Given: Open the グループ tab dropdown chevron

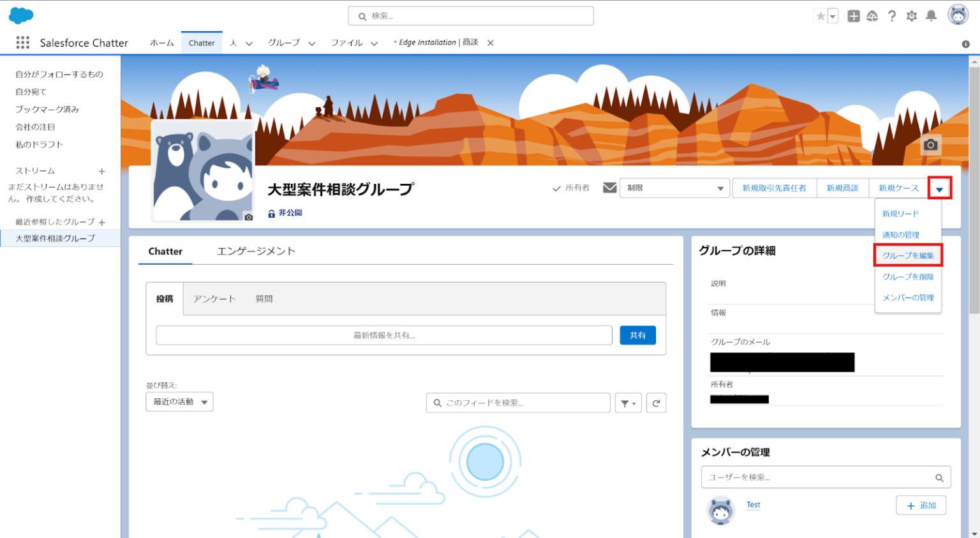Looking at the screenshot, I should point(311,43).
